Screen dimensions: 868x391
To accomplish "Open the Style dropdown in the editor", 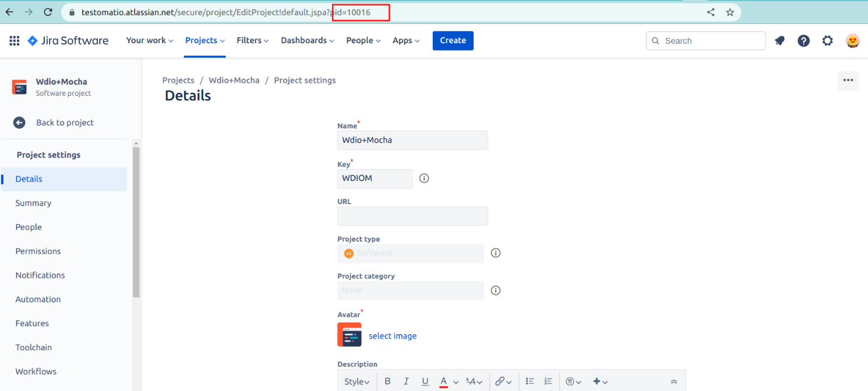I will click(356, 380).
